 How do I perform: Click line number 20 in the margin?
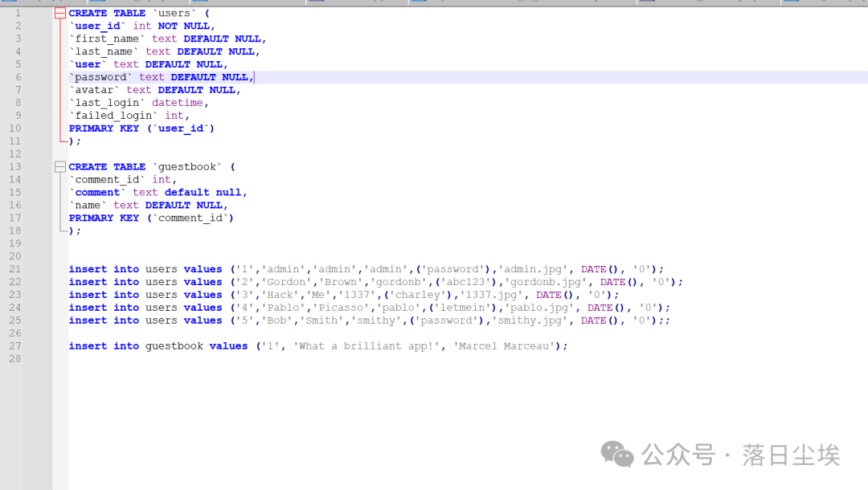[x=15, y=256]
